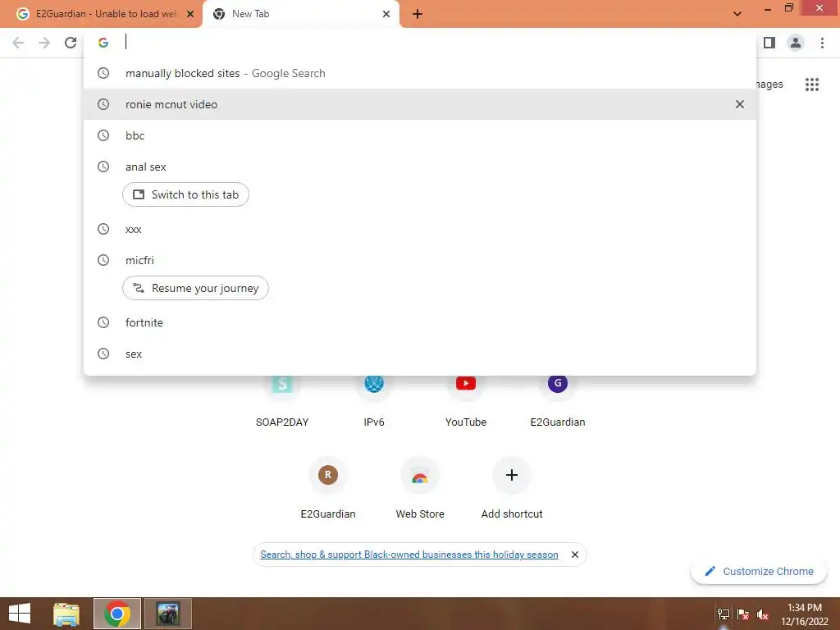This screenshot has height=630, width=840.
Task: Click the Google logo in the address bar
Action: point(103,43)
